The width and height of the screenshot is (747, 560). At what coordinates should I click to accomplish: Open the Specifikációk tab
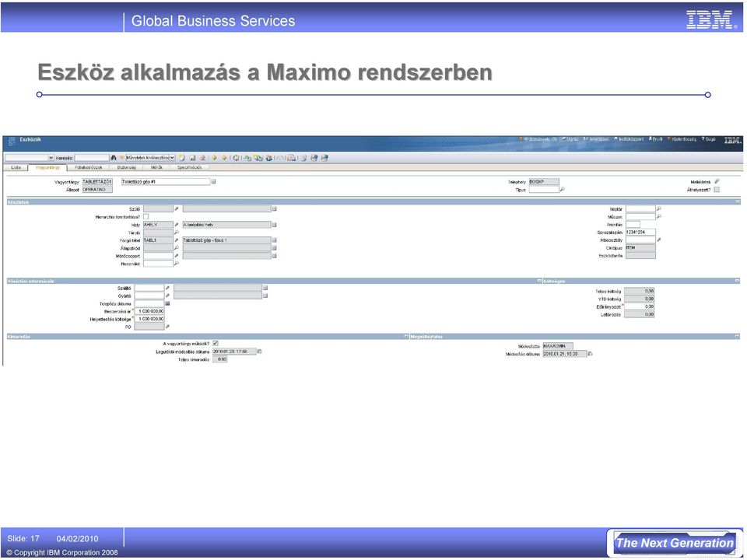tap(190, 168)
